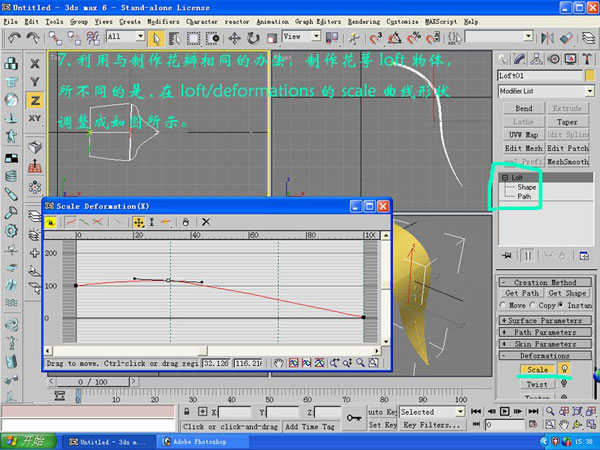Open the Hierarchy command panel tab
The width and height of the screenshot is (600, 450).
(x=536, y=59)
